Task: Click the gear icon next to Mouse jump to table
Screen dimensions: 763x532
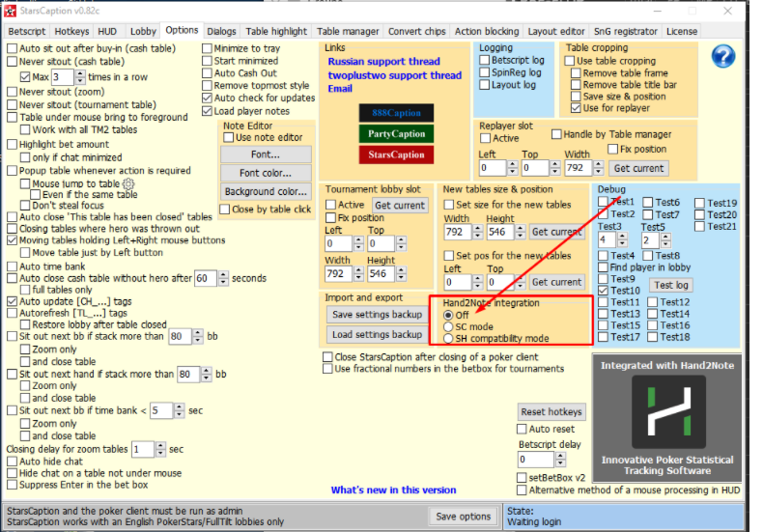Action: 128,183
